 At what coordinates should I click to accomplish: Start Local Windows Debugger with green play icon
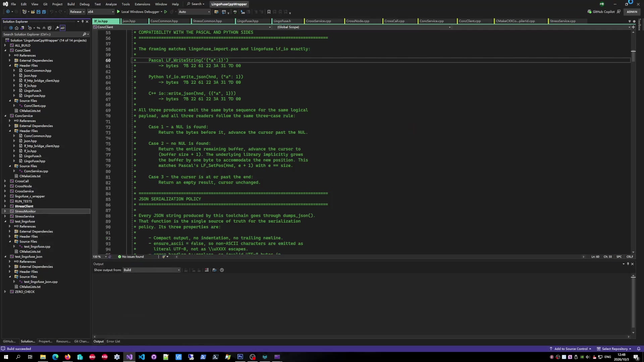tap(139, 12)
